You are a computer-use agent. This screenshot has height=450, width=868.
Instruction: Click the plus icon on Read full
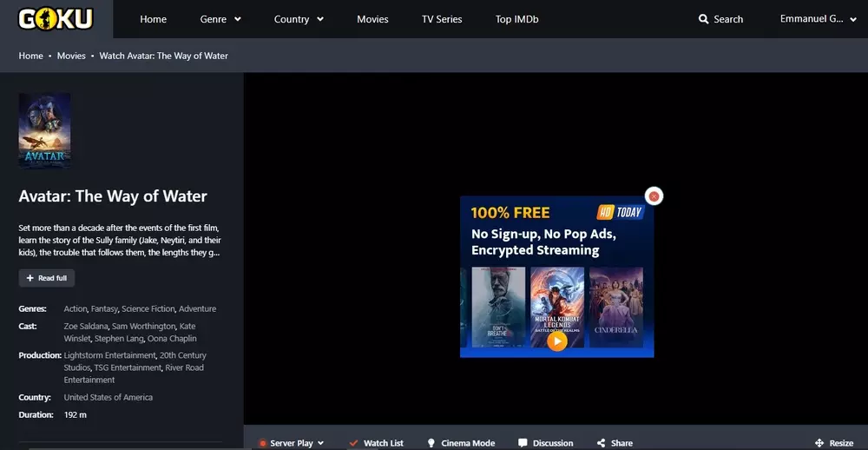(x=30, y=278)
